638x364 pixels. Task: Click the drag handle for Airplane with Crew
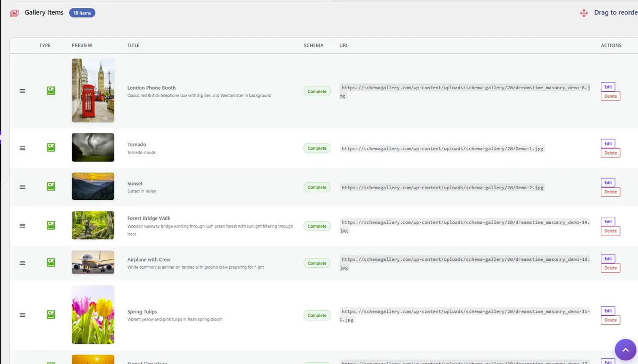[x=22, y=263]
